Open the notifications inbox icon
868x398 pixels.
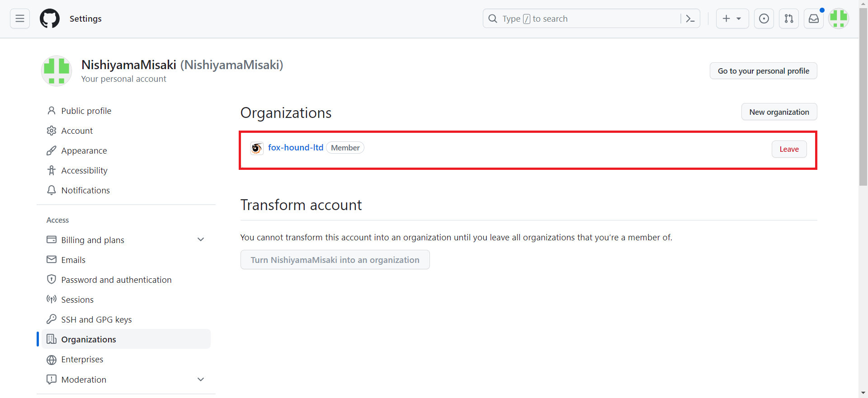814,19
